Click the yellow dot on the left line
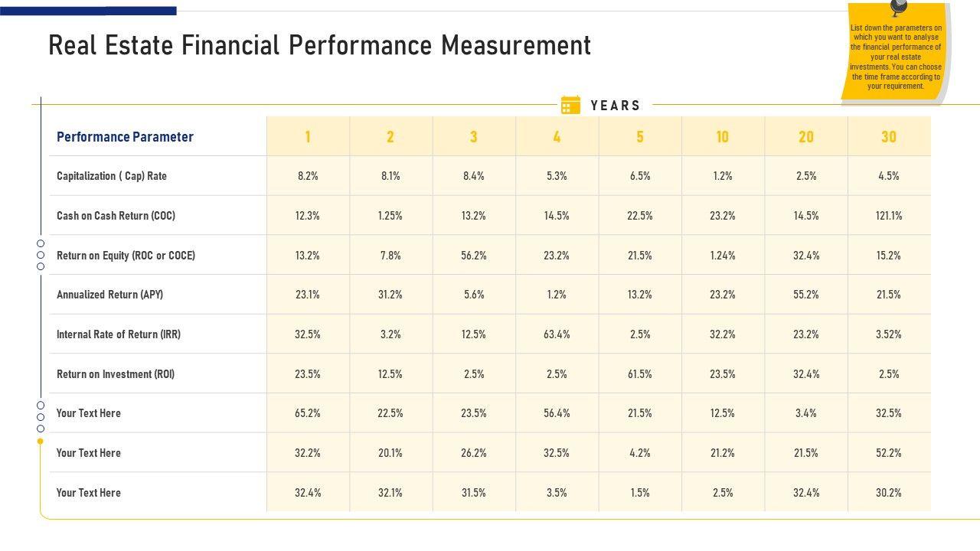The image size is (980, 551). pyautogui.click(x=41, y=442)
